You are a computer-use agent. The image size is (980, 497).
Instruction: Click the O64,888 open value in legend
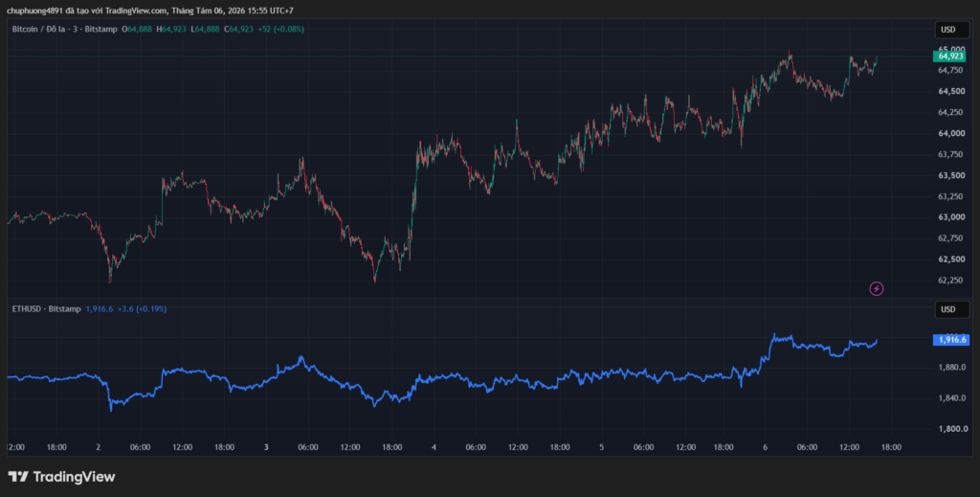(136, 30)
